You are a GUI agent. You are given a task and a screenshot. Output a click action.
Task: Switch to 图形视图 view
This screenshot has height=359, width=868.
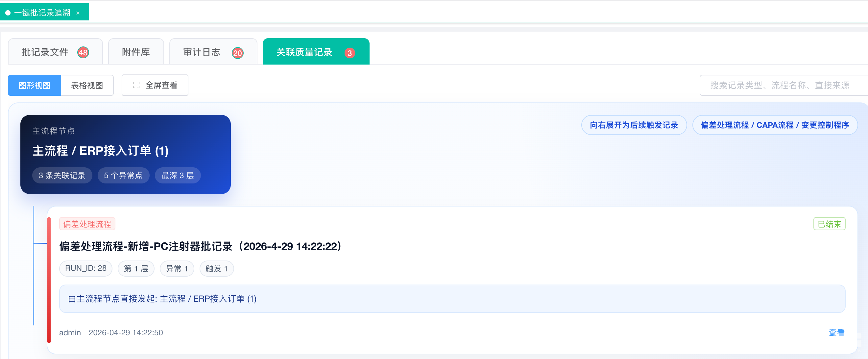(x=35, y=85)
